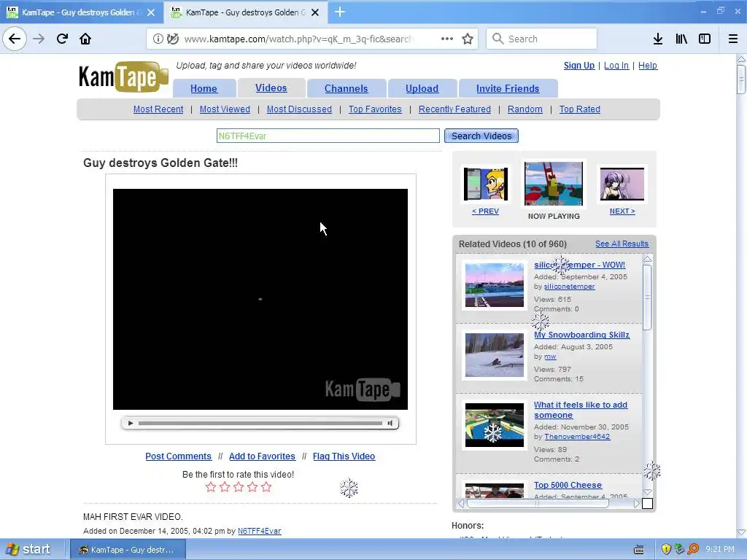Click the Sign Up link
747x560 pixels.
[579, 65]
